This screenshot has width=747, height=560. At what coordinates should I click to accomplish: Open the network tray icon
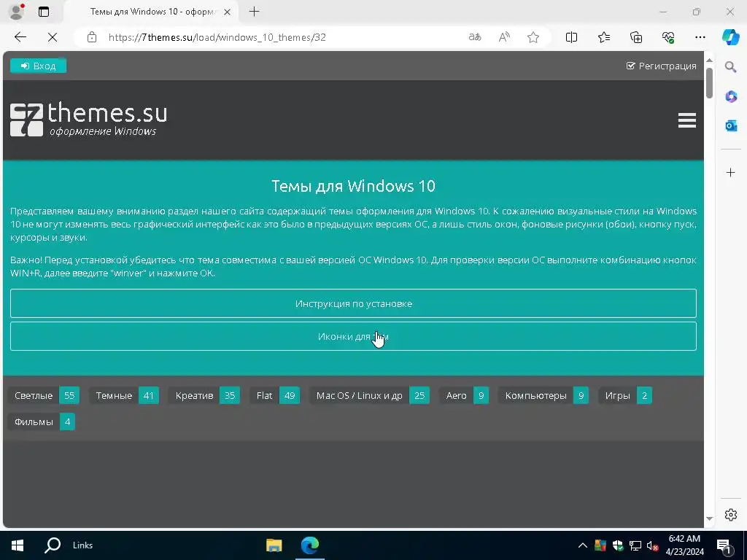tap(635, 545)
